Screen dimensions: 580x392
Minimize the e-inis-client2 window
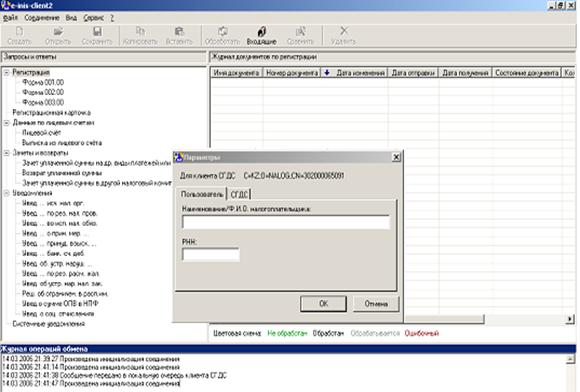(x=551, y=5)
